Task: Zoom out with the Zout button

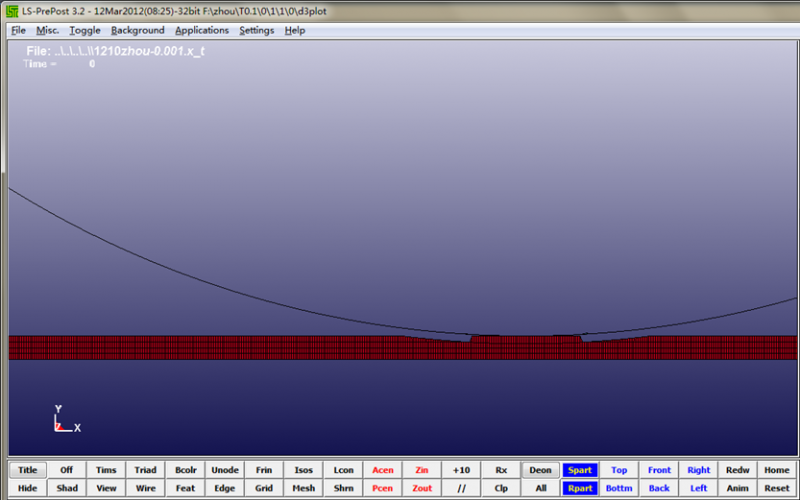Action: pos(422,488)
